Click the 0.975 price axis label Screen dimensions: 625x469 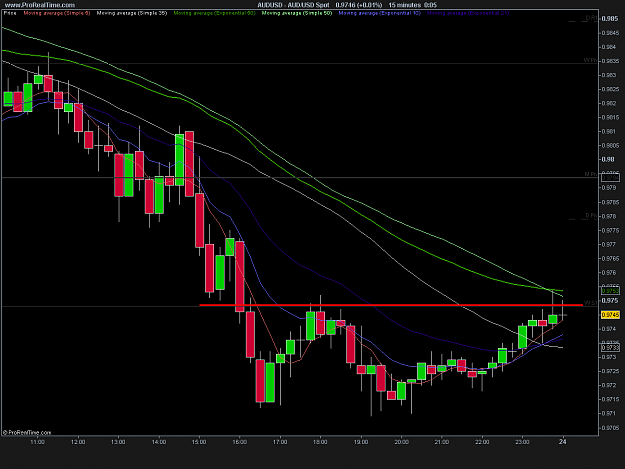[x=610, y=300]
